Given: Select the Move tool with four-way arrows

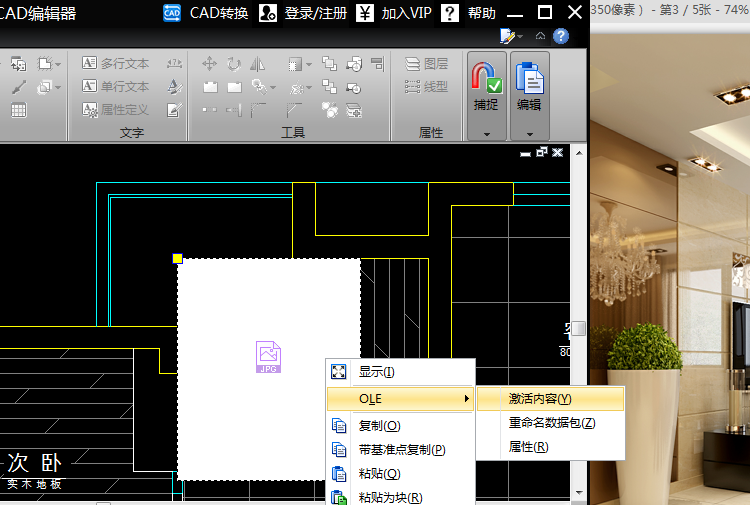Looking at the screenshot, I should coord(210,64).
